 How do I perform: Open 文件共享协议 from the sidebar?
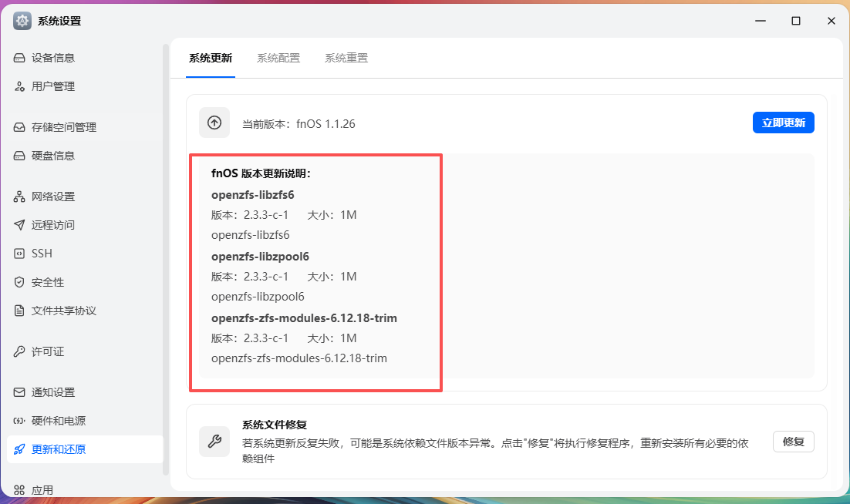click(x=18, y=310)
